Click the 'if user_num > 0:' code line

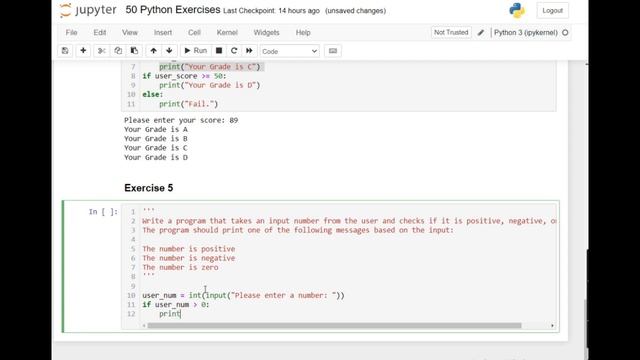pyautogui.click(x=176, y=304)
